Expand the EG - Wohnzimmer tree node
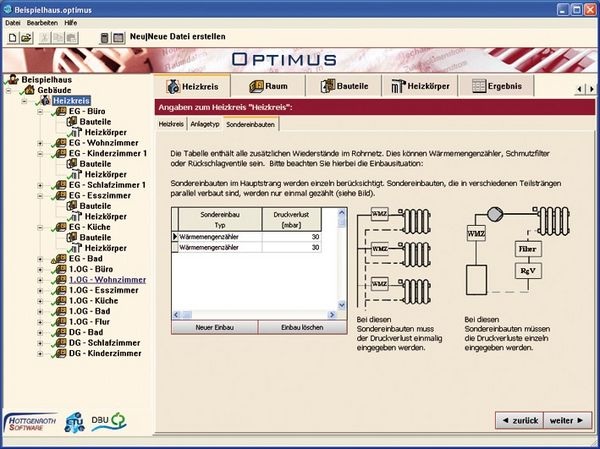The image size is (600, 449). click(x=41, y=144)
